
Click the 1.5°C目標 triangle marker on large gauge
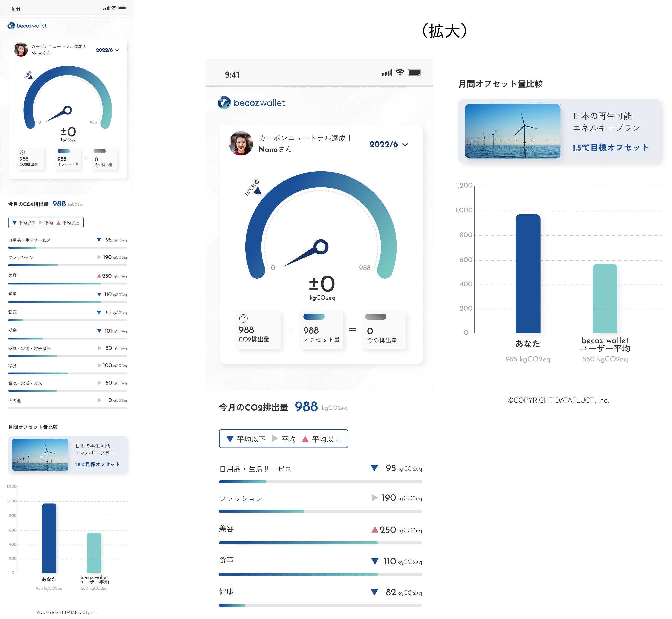257,191
